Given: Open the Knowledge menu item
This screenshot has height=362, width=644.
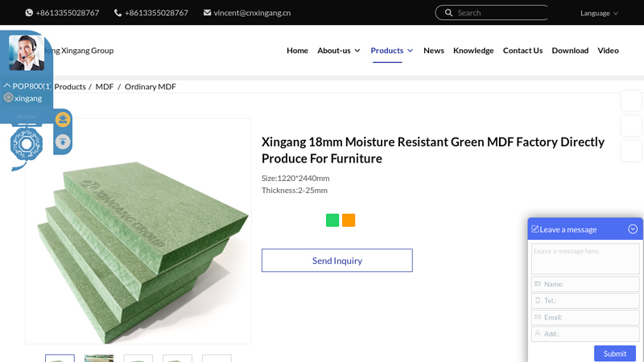Looking at the screenshot, I should pyautogui.click(x=473, y=51).
